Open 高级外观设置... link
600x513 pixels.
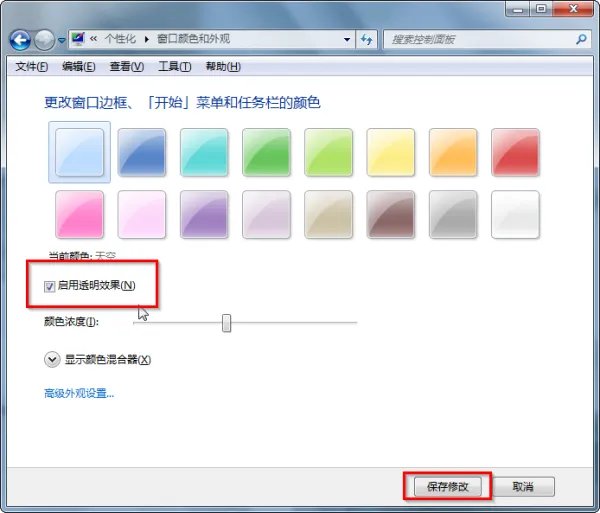(79, 393)
